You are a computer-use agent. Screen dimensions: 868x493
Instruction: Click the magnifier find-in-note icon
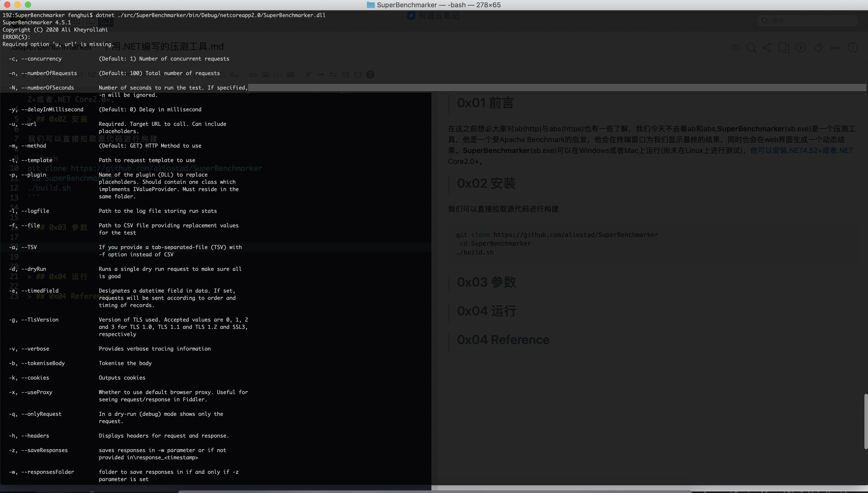pos(751,47)
